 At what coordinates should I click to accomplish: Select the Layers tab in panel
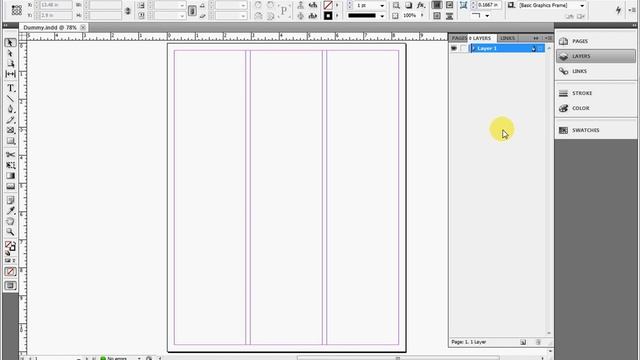tap(482, 38)
